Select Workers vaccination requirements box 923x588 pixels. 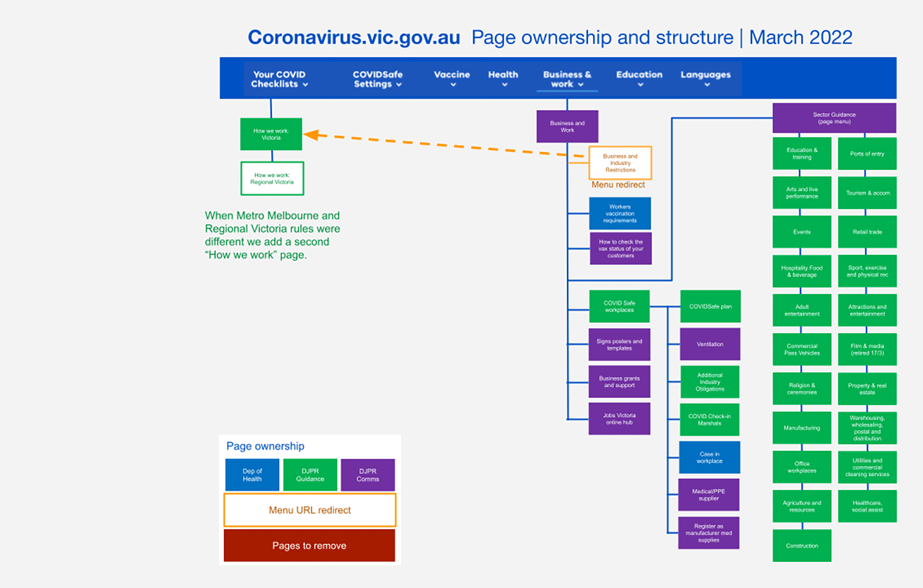coord(620,213)
